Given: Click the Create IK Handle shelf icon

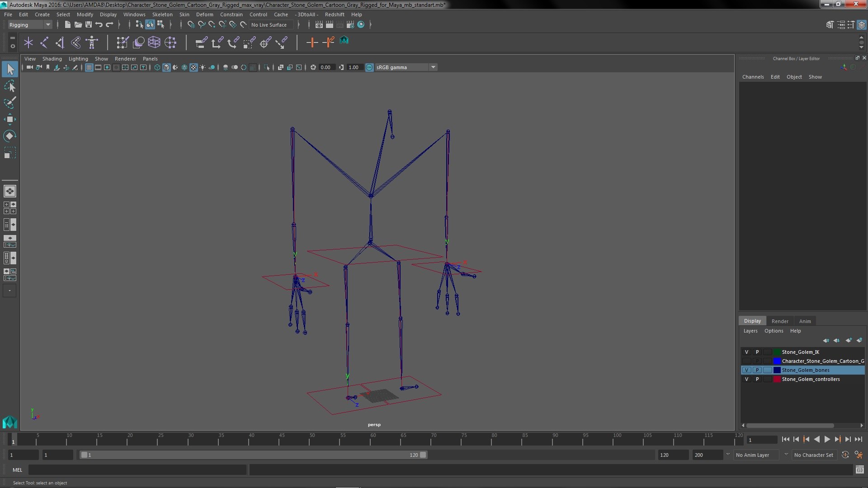Looking at the screenshot, I should tap(60, 42).
